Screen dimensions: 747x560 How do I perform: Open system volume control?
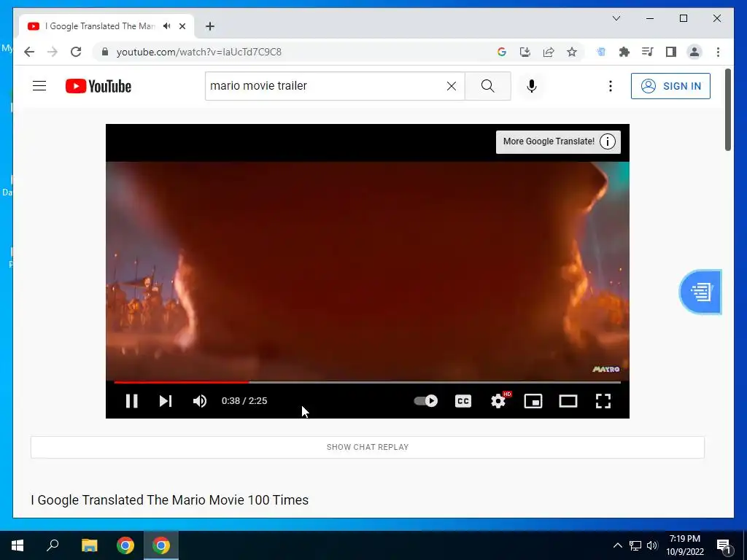tap(652, 545)
